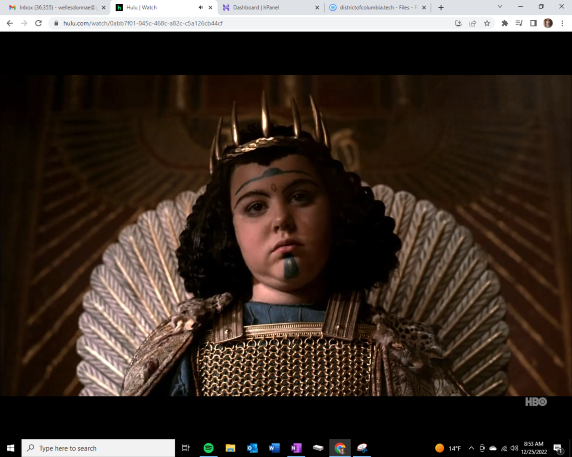Image resolution: width=572 pixels, height=457 pixels.
Task: Click the share this page icon
Action: (472, 23)
